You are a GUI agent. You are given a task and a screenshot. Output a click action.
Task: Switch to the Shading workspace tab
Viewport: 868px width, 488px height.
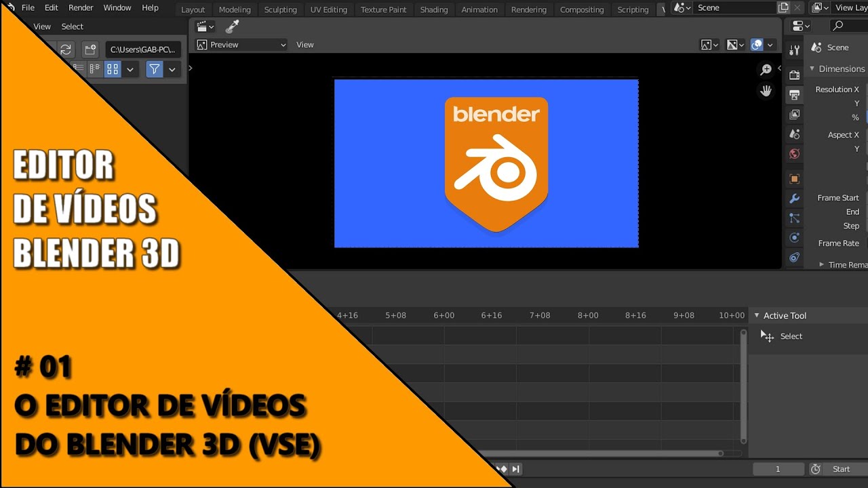[434, 9]
